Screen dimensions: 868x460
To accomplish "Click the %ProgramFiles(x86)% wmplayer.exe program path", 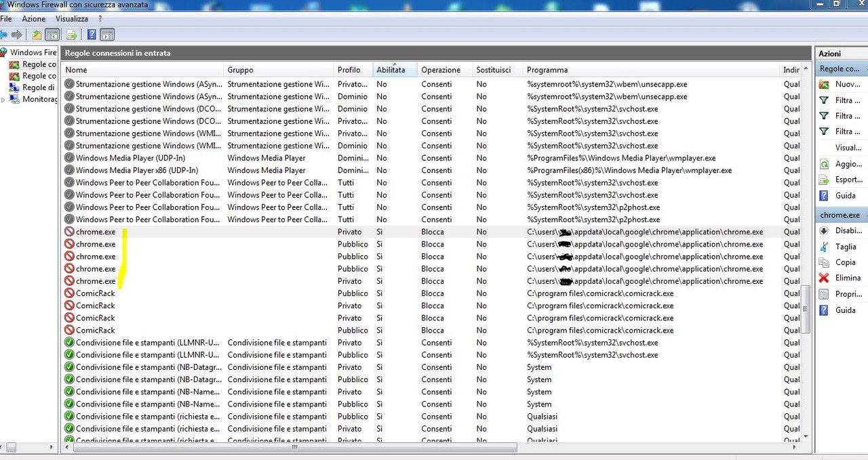I will pyautogui.click(x=629, y=170).
